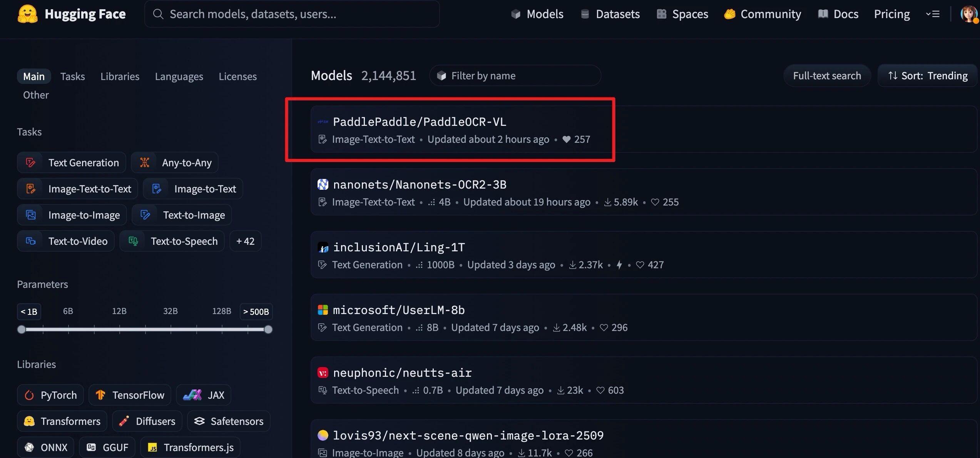
Task: Click the neuphonic avatar icon
Action: [x=323, y=373]
